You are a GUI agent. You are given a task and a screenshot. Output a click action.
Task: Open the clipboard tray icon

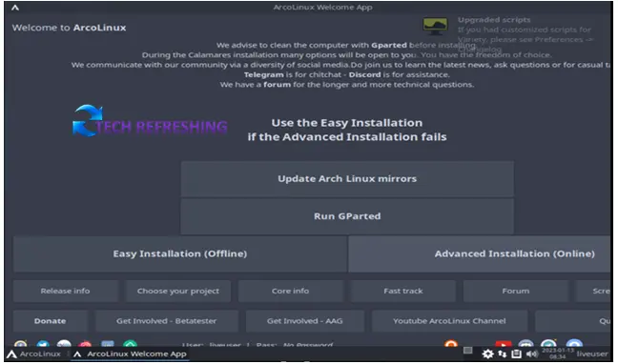tap(517, 354)
